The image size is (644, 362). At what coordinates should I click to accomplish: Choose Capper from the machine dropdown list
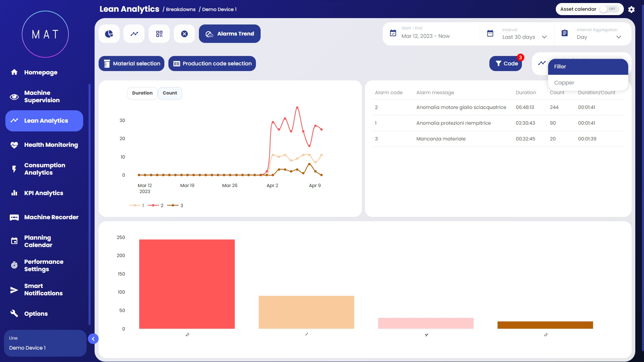(x=564, y=83)
